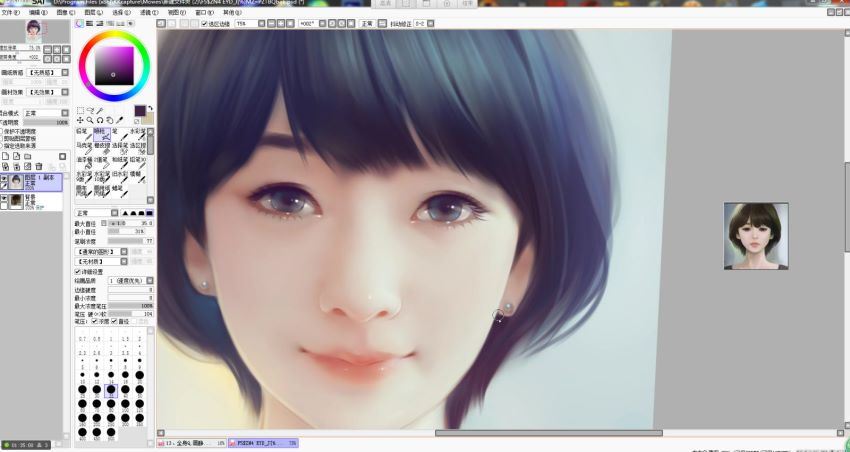This screenshot has height=452, width=850.
Task: Select the eyedropper color picker tool
Action: 120,120
